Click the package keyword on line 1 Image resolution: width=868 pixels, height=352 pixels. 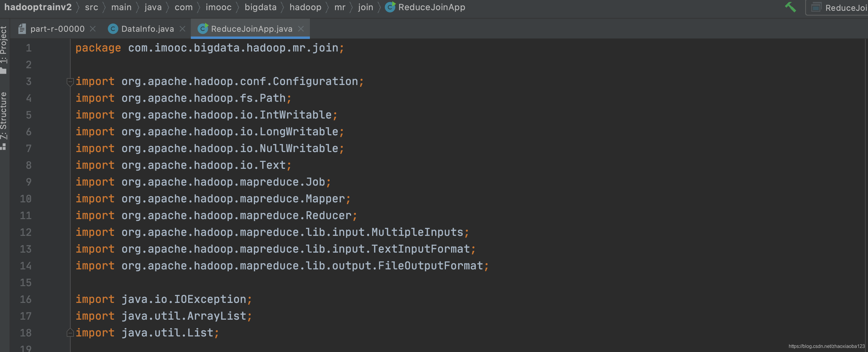[x=98, y=48]
